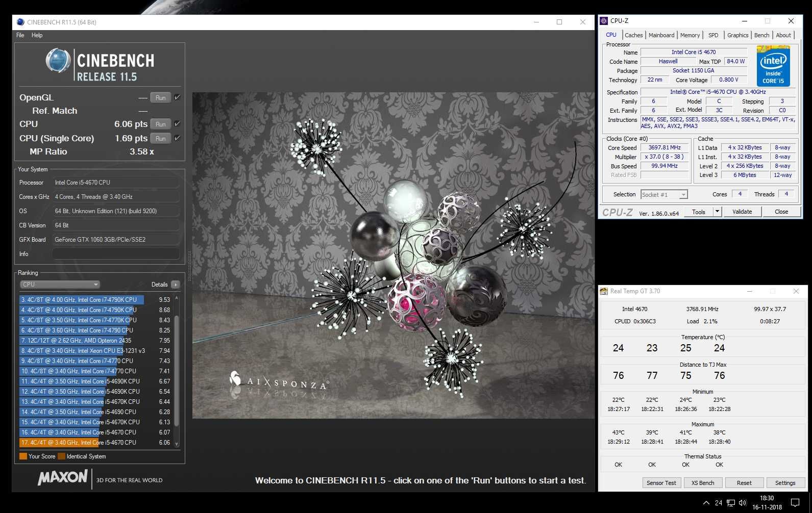The image size is (812, 513).
Task: Open Cinebench File menu
Action: (20, 35)
